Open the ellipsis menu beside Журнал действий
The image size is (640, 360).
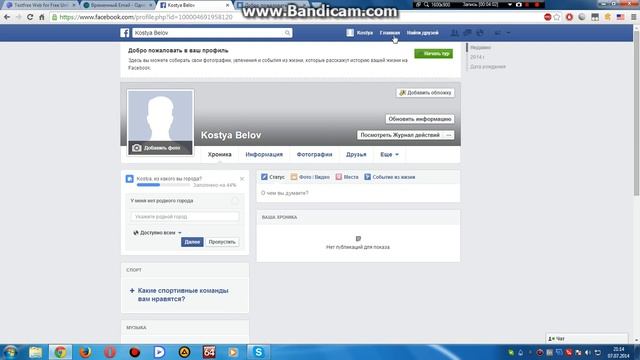click(449, 135)
